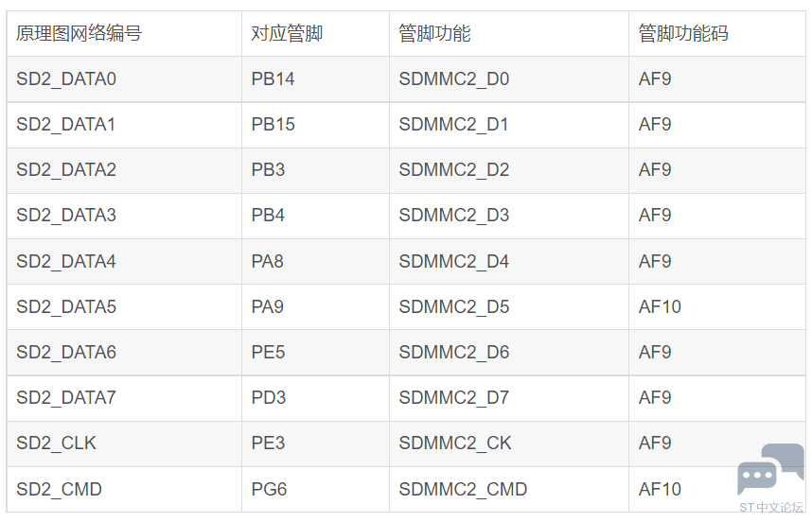Click the ST中文论坛 watermark text
The width and height of the screenshot is (812, 522).
[x=771, y=507]
